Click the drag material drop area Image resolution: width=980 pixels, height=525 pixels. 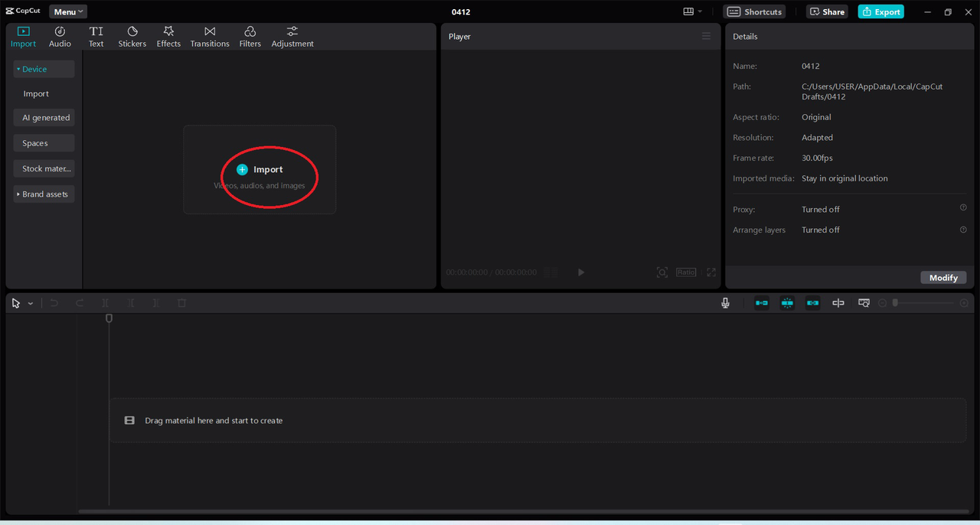pos(537,420)
